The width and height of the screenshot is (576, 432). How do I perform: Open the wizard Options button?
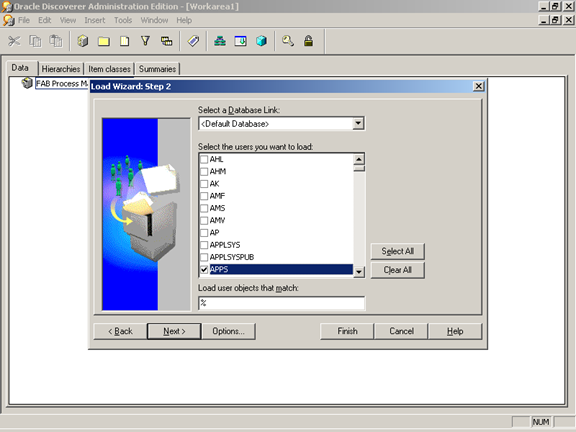pos(228,331)
